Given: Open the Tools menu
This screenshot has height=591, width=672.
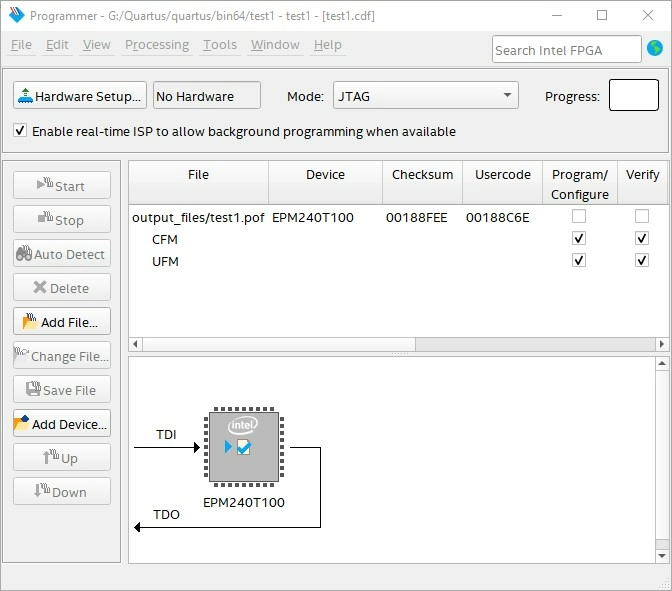Looking at the screenshot, I should pyautogui.click(x=220, y=45).
